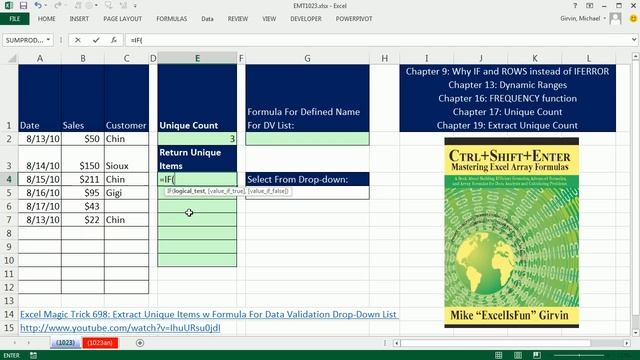
Task: Open the DEVELOPER ribbon tab
Action: (306, 19)
